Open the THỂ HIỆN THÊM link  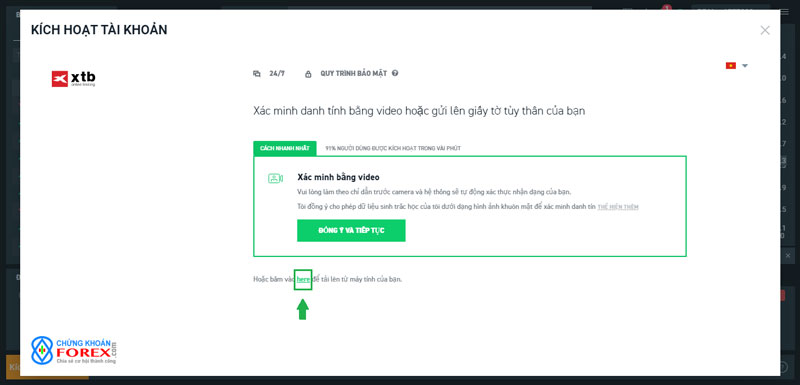point(618,207)
